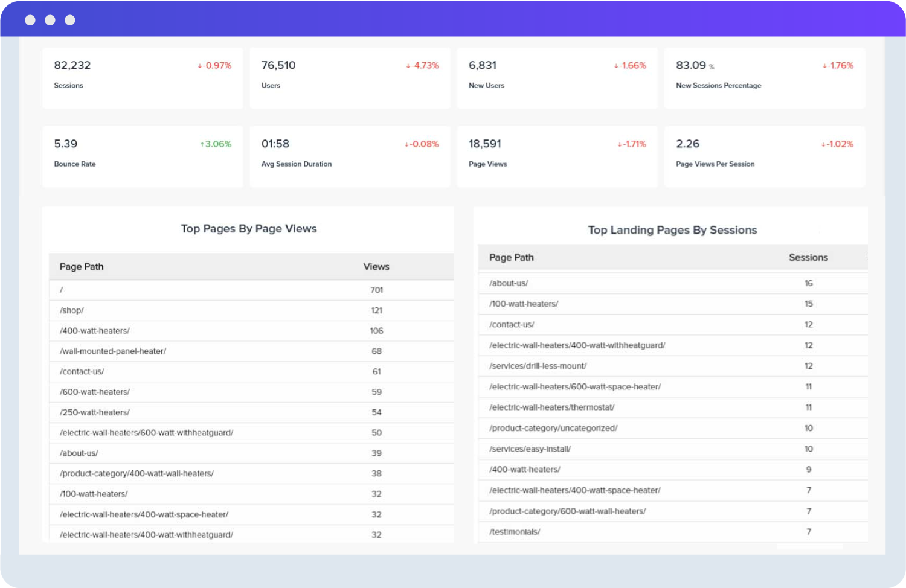Viewport: 906px width, 588px height.
Task: Click the -1.71% change on Page Views card
Action: 632,144
